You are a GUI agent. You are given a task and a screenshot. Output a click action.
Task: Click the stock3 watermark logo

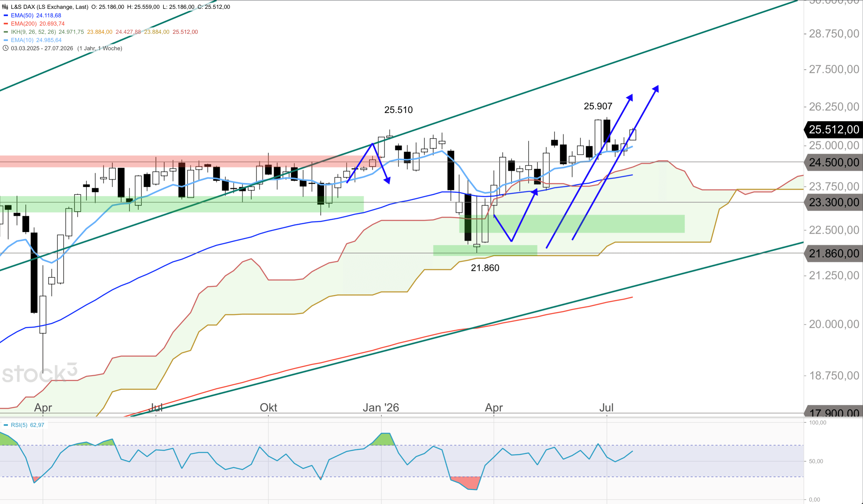(x=40, y=373)
